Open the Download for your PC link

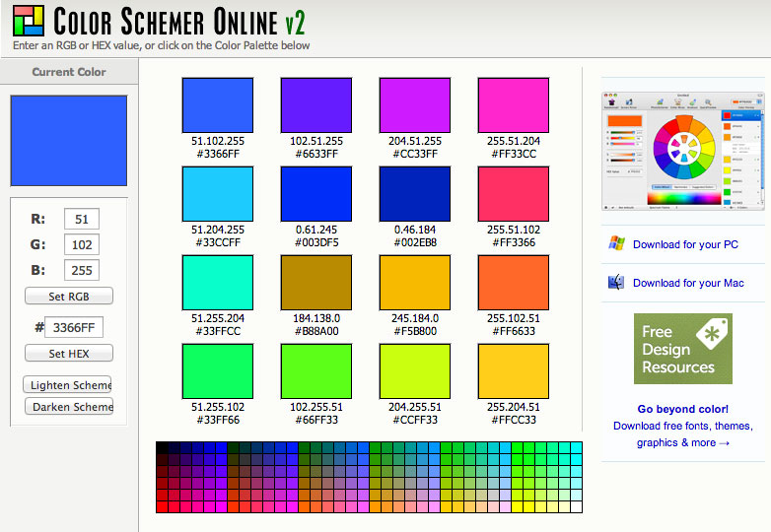point(685,244)
